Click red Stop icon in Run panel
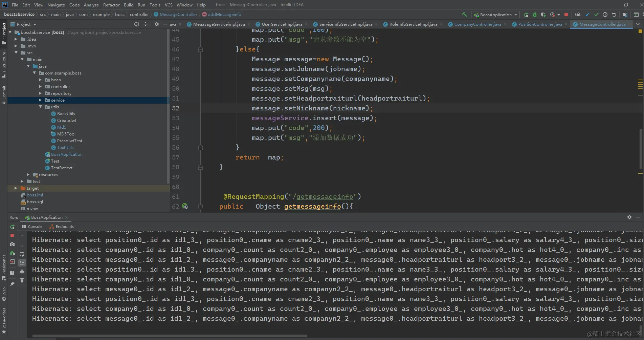Image resolution: width=644 pixels, height=340 pixels. coord(12,235)
